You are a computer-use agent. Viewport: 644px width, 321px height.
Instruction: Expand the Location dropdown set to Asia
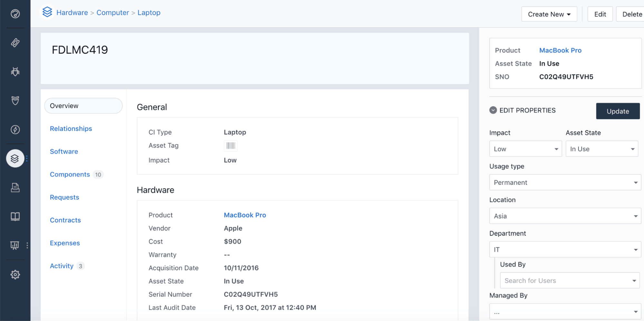coord(564,216)
